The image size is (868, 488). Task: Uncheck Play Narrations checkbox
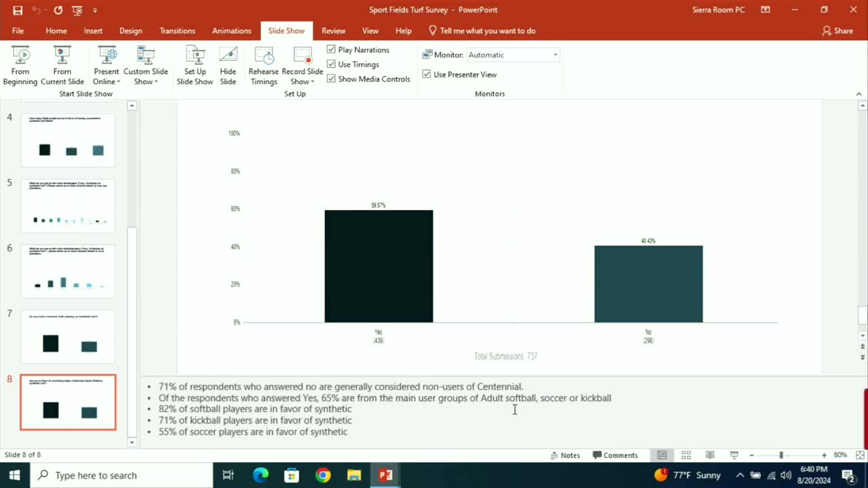click(332, 49)
